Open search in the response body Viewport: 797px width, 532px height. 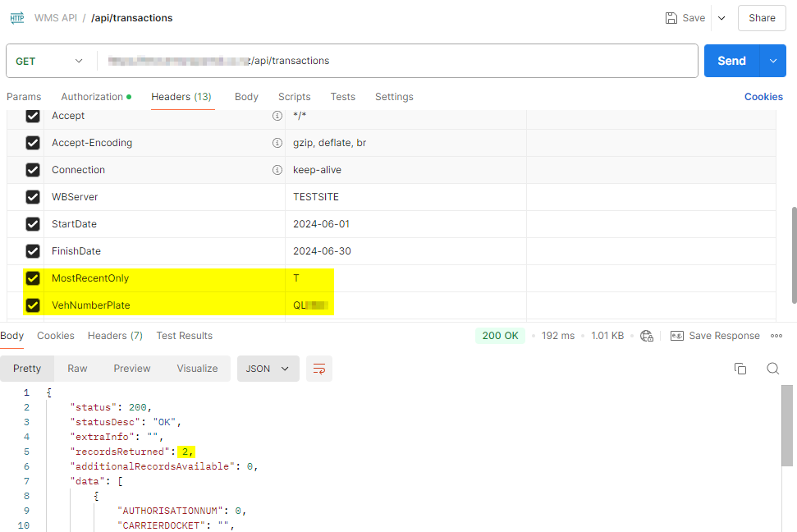(x=772, y=369)
